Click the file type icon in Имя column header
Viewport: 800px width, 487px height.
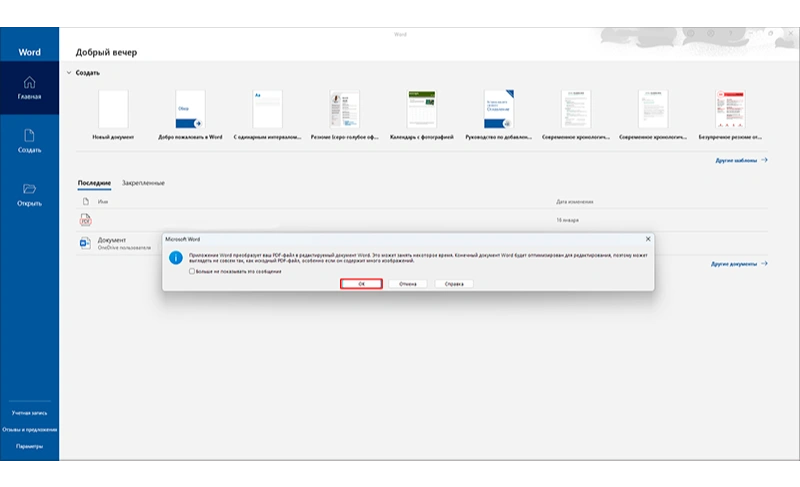tap(86, 201)
